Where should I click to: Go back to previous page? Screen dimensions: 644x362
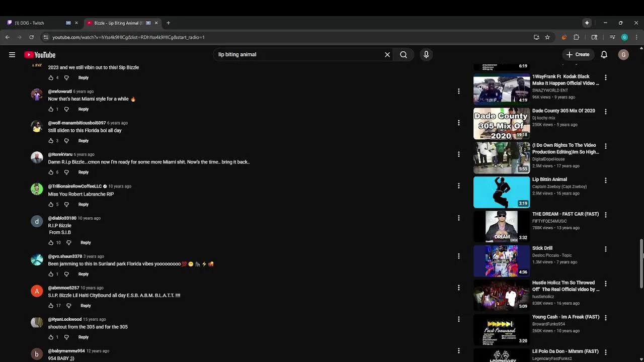tap(7, 37)
